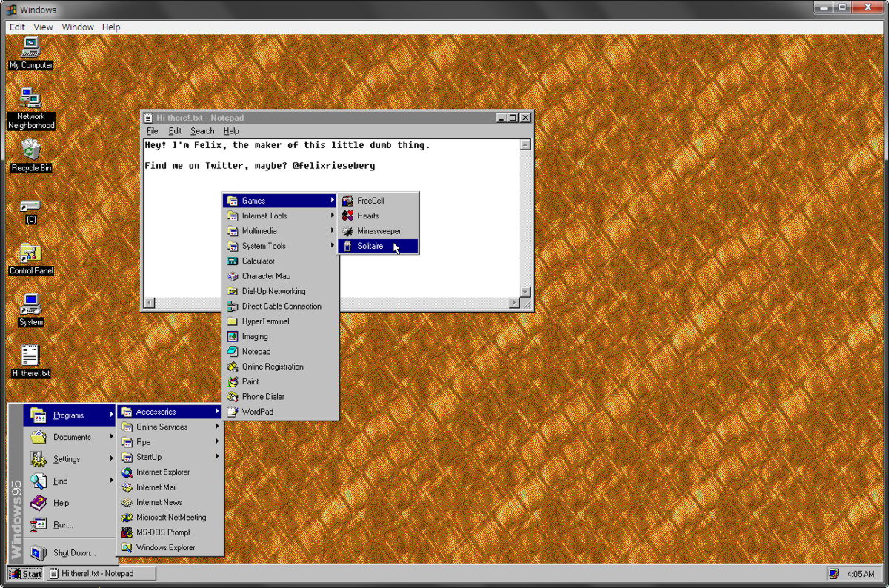The width and height of the screenshot is (889, 588).
Task: Open Internet Mail from Programs menu
Action: pyautogui.click(x=170, y=487)
